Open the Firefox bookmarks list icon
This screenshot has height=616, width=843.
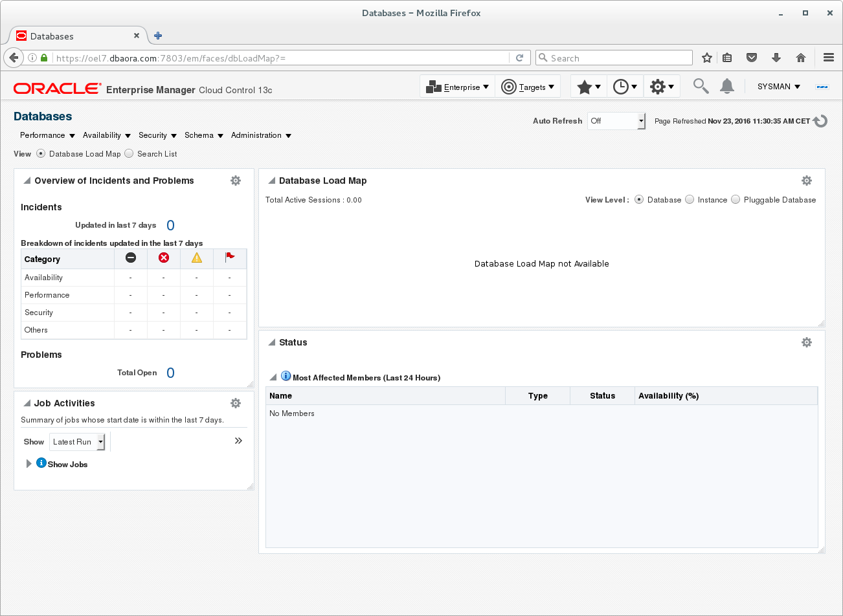point(727,58)
